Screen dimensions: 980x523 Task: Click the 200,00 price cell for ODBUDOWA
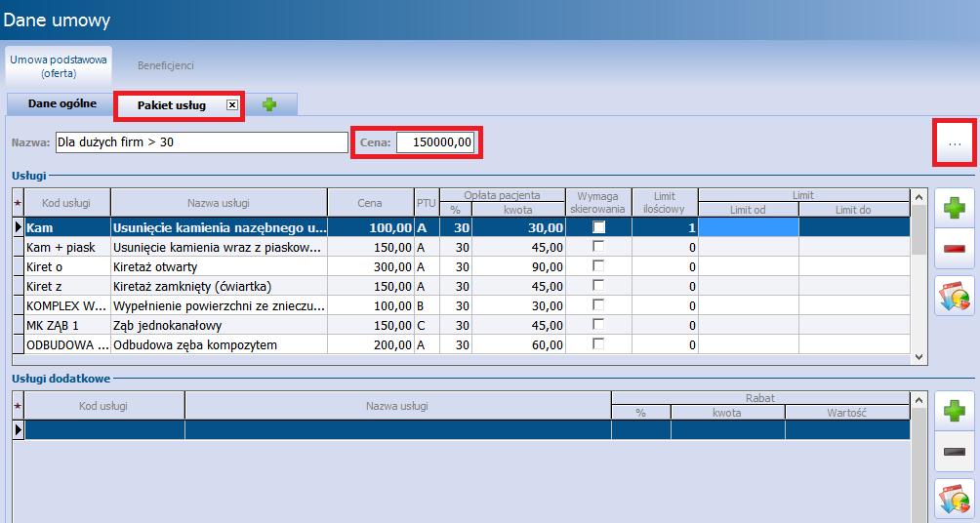pyautogui.click(x=371, y=344)
